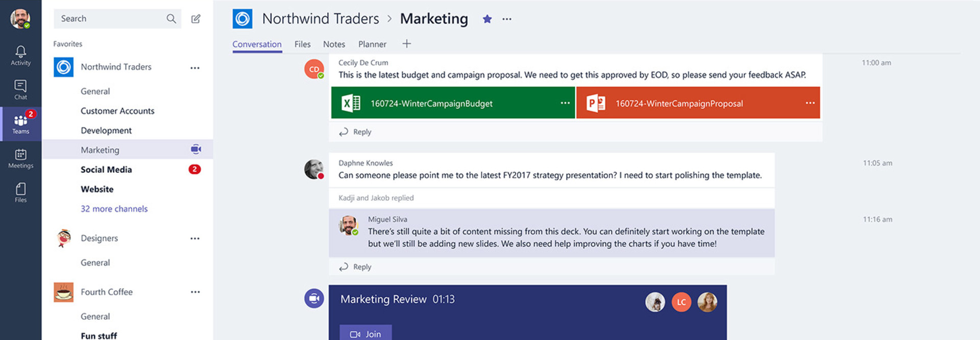Screen dimensions: 980x340
Task: Open more options for Designers team
Action: (195, 239)
